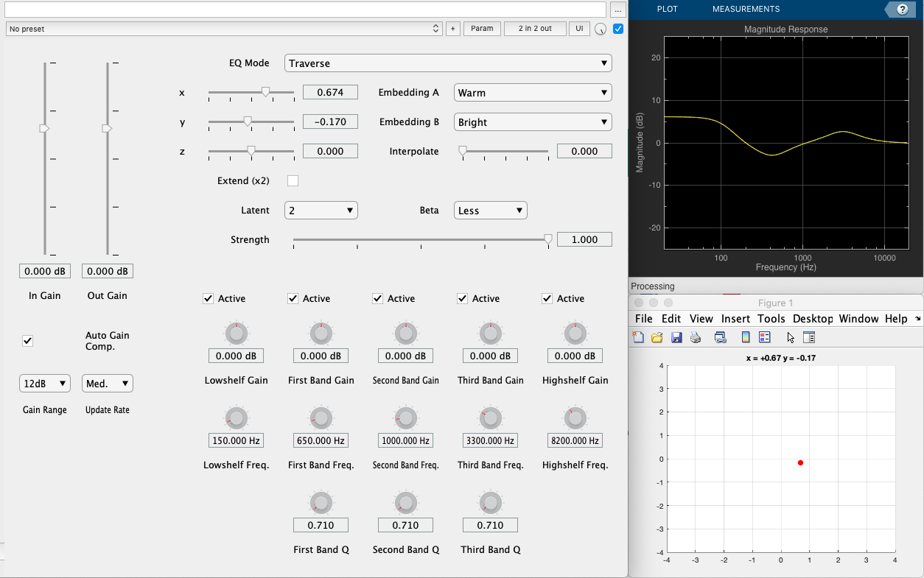Screen dimensions: 924x578
Task: Enable the Extend (x2) checkbox
Action: click(x=293, y=180)
